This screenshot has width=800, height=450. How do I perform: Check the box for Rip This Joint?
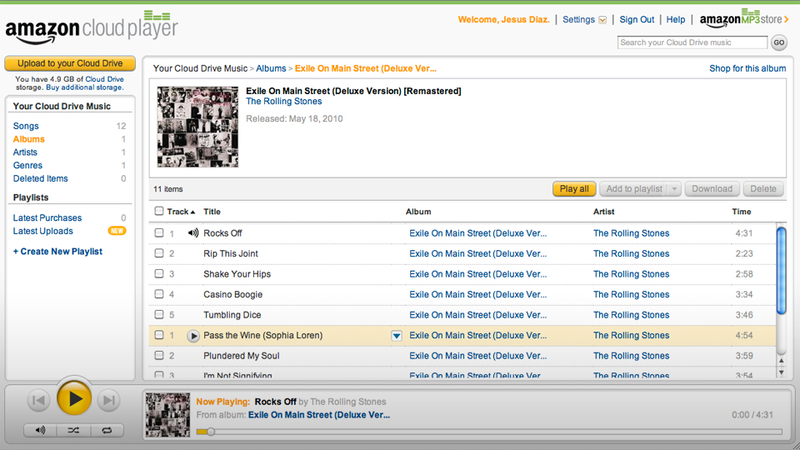(159, 253)
